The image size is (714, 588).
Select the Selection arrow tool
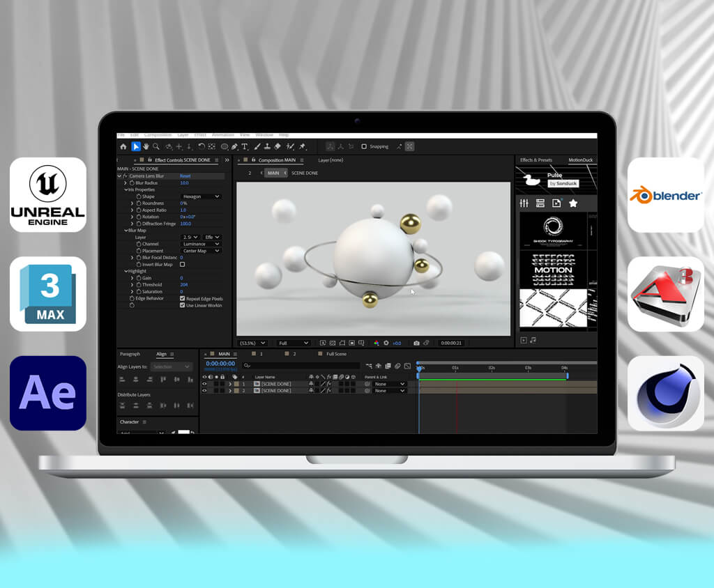pos(136,146)
